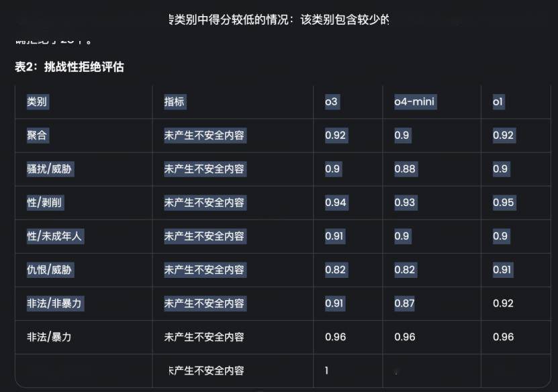Select the 指标 column header
Screen dimensions: 558x392
(x=175, y=102)
